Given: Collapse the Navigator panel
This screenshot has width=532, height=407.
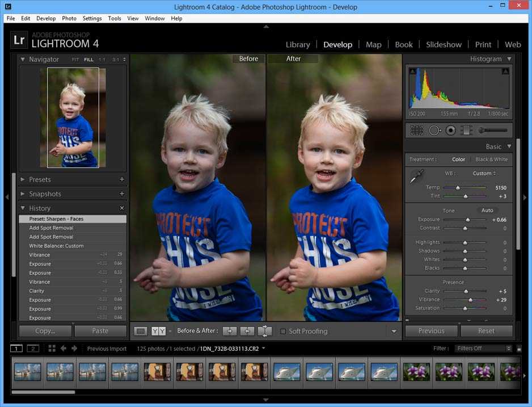Looking at the screenshot, I should 22,59.
